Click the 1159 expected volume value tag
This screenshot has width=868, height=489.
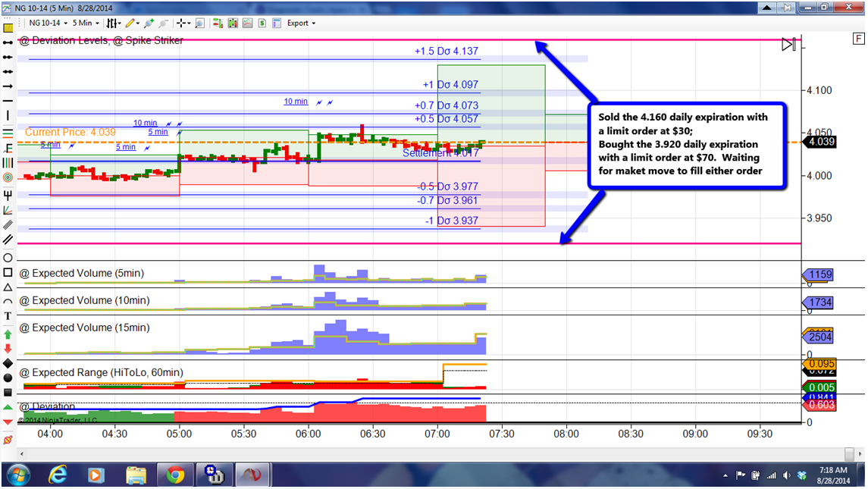819,274
